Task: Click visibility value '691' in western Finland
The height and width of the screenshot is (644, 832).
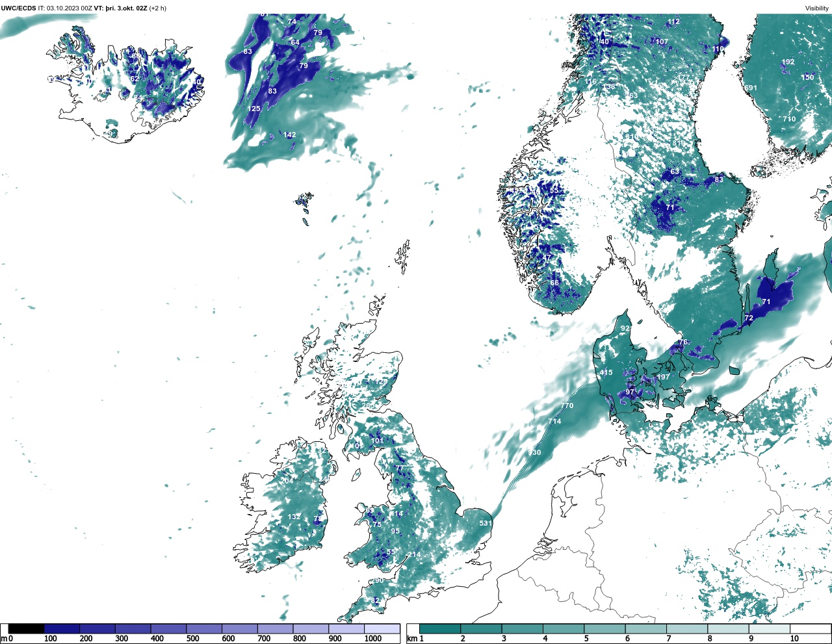Action: (x=751, y=88)
